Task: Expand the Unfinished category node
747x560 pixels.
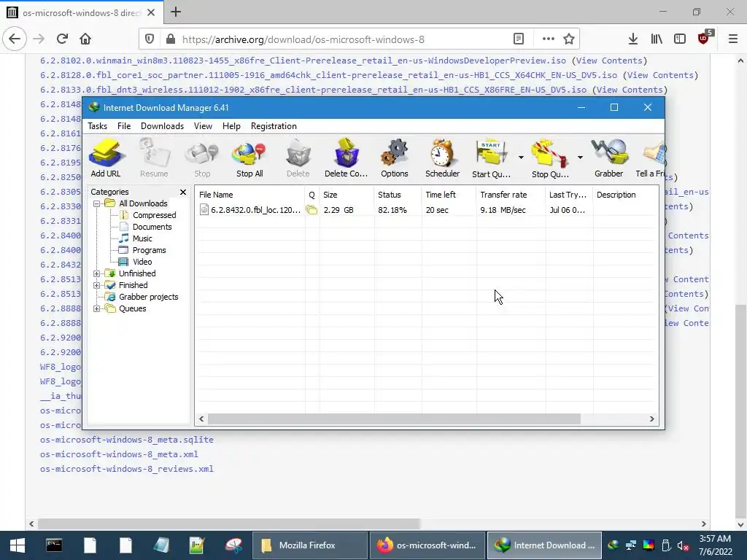Action: (97, 273)
